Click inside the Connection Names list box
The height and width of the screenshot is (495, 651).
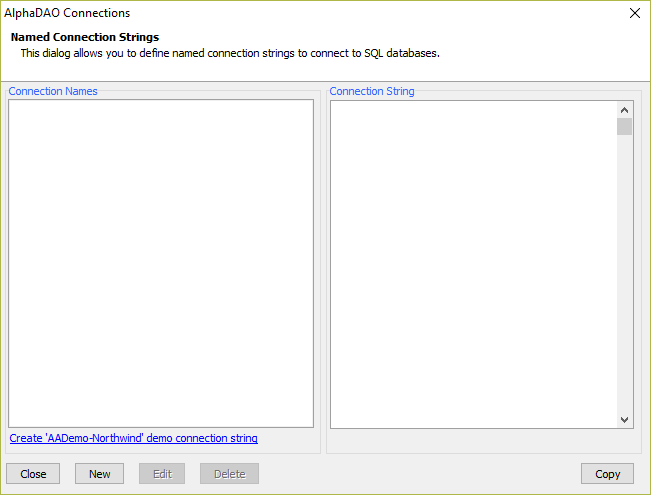point(161,263)
